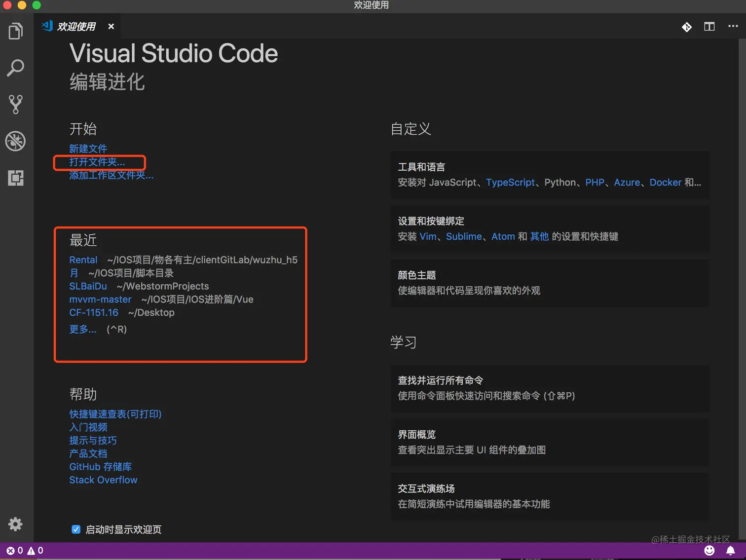Click the errors count in the status bar

click(x=15, y=551)
